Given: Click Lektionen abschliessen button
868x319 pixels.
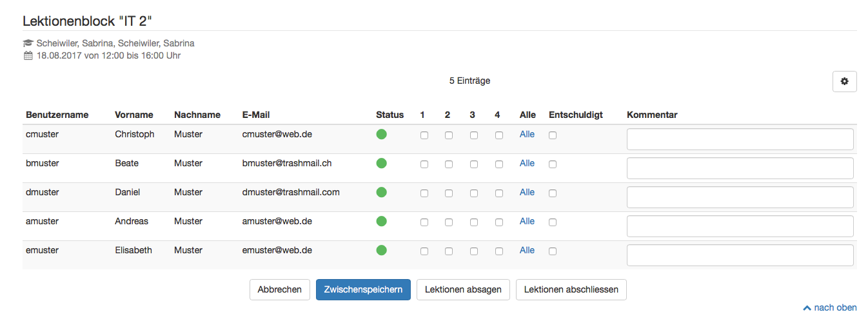Looking at the screenshot, I should 571,289.
